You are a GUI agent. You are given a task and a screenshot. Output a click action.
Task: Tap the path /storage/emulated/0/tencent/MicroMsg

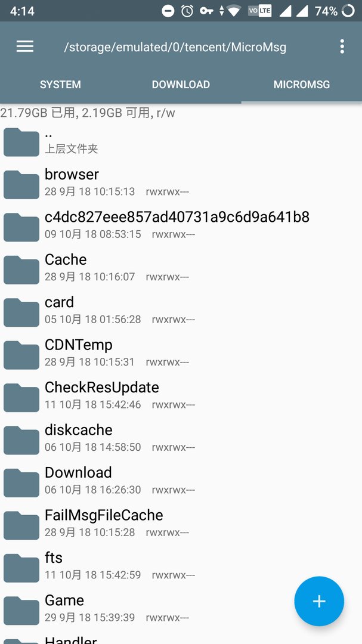pos(175,47)
